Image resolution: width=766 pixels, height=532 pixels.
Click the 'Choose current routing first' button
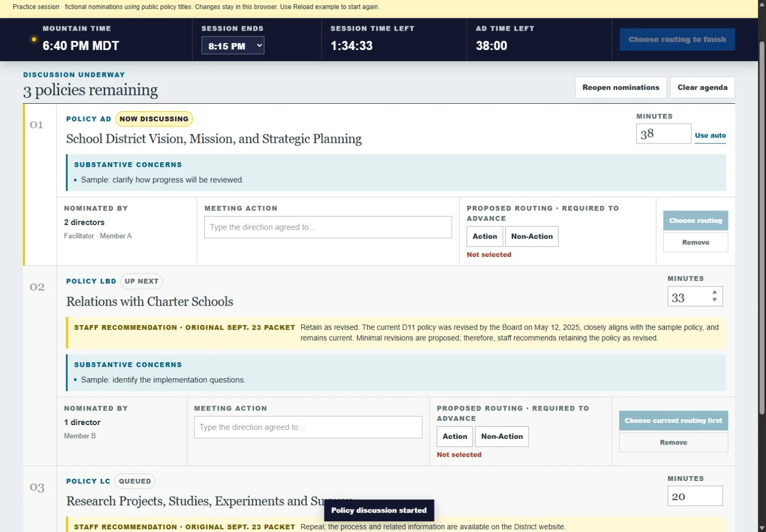(674, 421)
